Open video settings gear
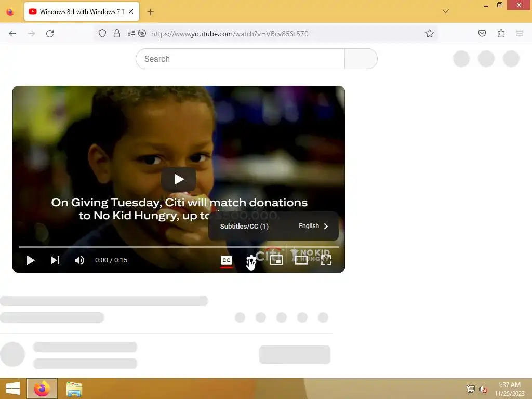 [251, 261]
